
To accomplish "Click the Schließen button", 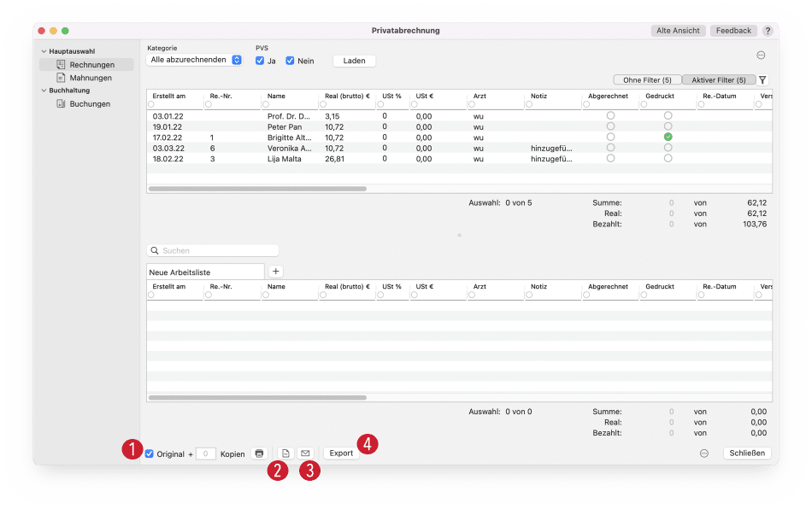I will pyautogui.click(x=747, y=453).
